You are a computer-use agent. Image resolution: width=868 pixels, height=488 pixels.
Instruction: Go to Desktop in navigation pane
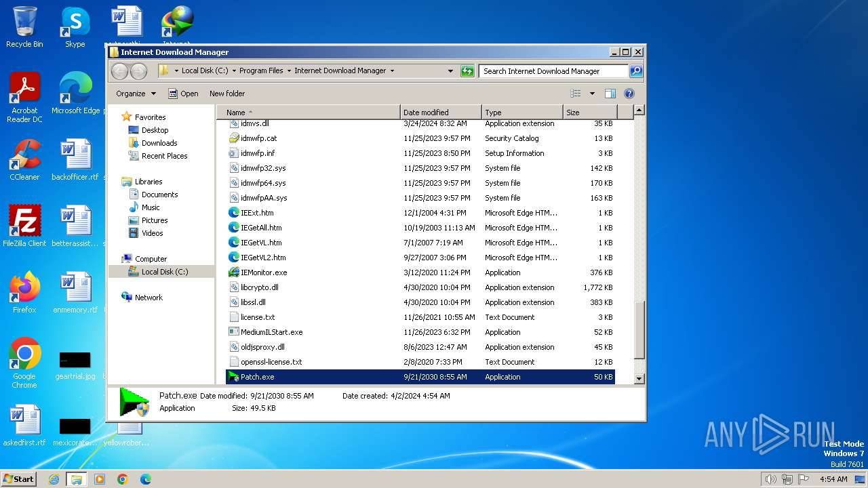coord(155,130)
